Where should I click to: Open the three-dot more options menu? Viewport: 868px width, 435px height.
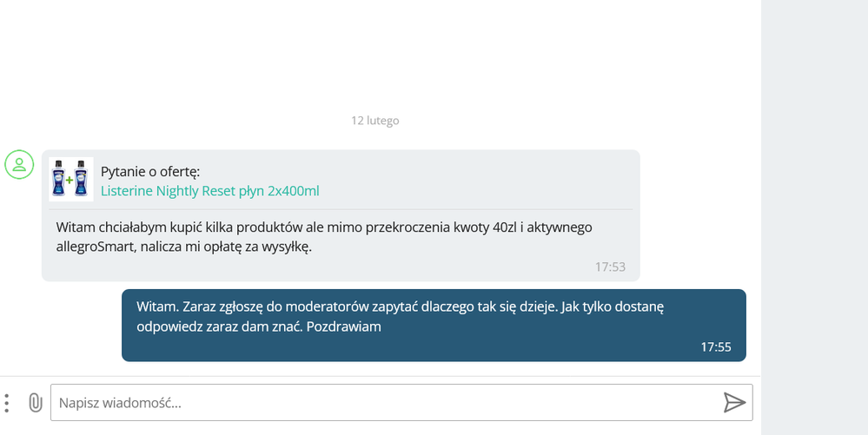7,403
